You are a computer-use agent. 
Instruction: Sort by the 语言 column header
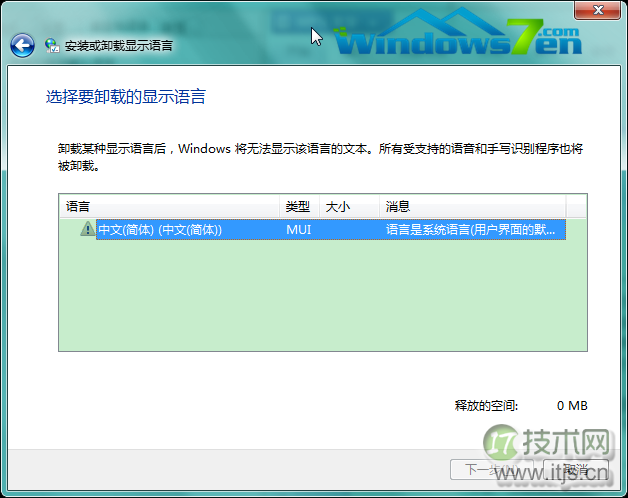[169, 206]
